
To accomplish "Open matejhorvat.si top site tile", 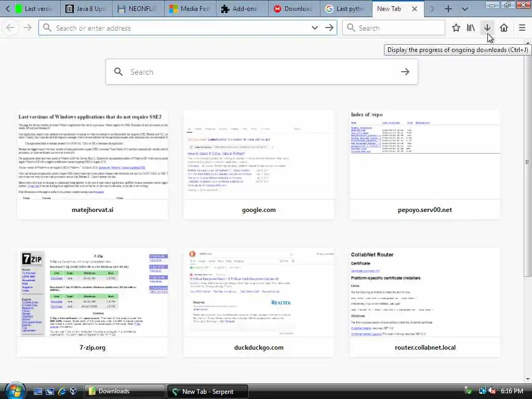I will point(92,165).
